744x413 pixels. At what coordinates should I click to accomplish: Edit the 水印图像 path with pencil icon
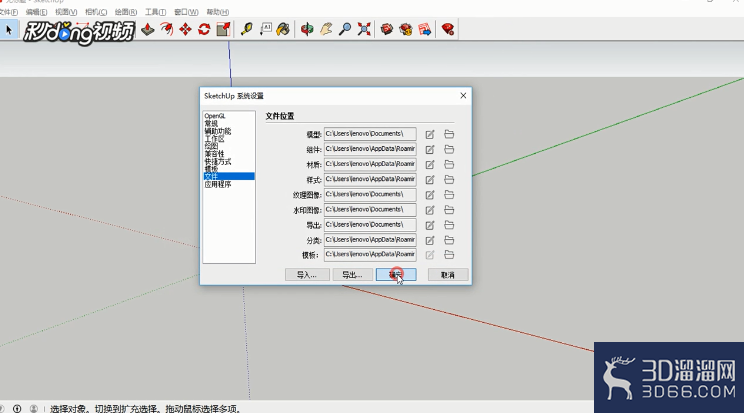click(430, 210)
